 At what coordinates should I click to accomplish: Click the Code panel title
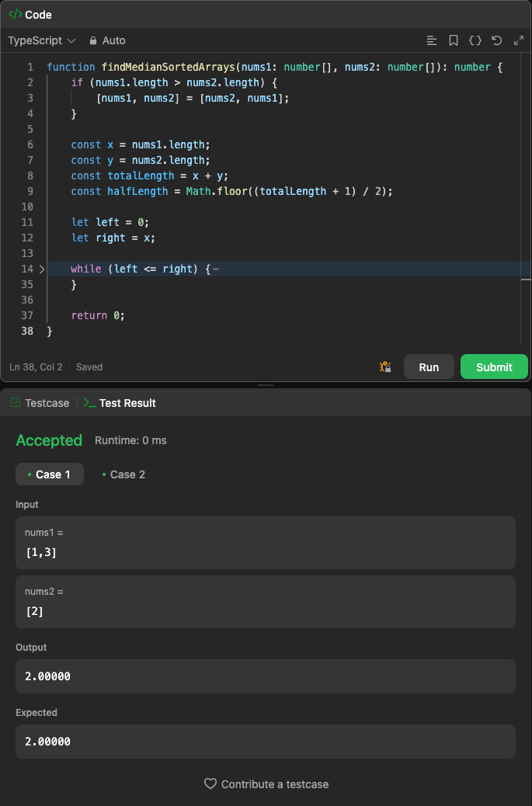click(x=39, y=15)
